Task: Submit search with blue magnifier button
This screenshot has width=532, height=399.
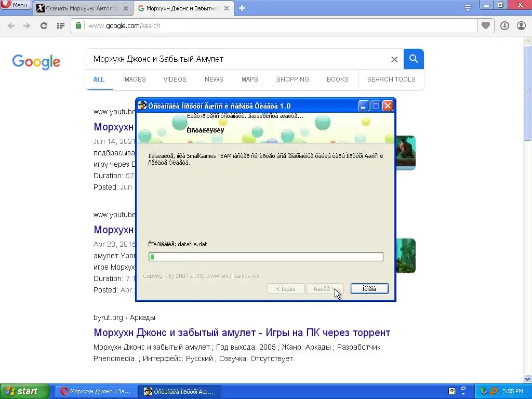Action: tap(414, 59)
